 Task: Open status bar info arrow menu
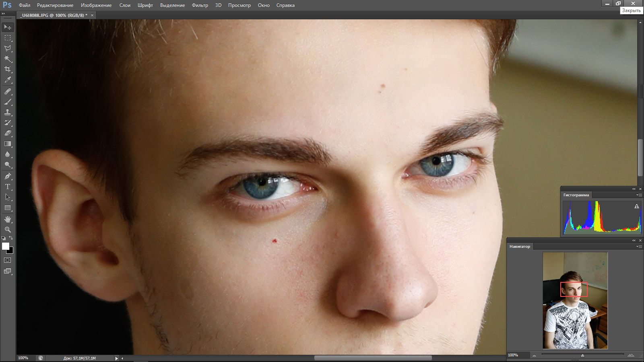click(x=117, y=358)
